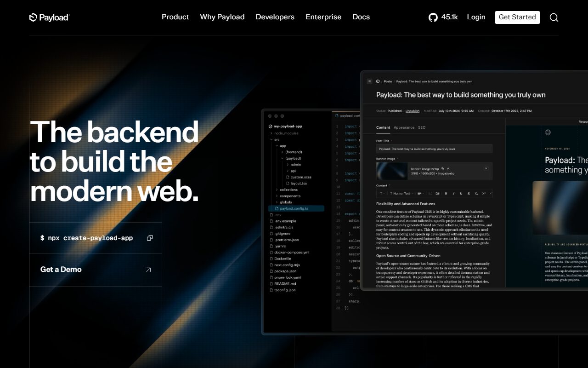588x368 pixels.
Task: Apply underline formatting in the content editor
Action: 461,194
